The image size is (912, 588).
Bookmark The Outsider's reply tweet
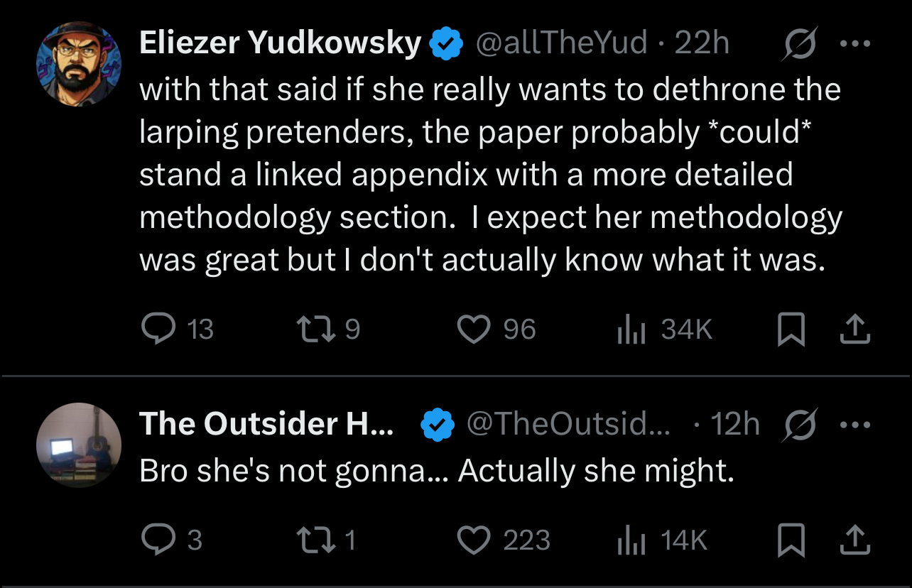coord(791,541)
